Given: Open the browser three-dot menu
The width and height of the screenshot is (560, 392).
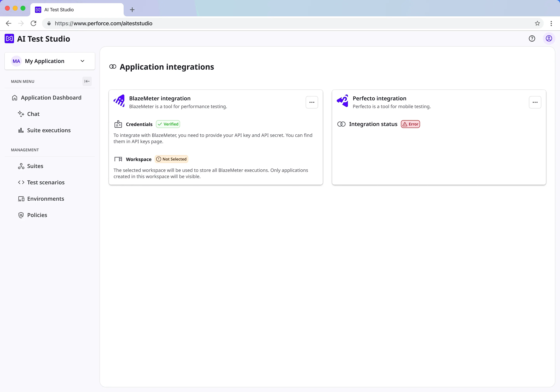Looking at the screenshot, I should pyautogui.click(x=551, y=23).
